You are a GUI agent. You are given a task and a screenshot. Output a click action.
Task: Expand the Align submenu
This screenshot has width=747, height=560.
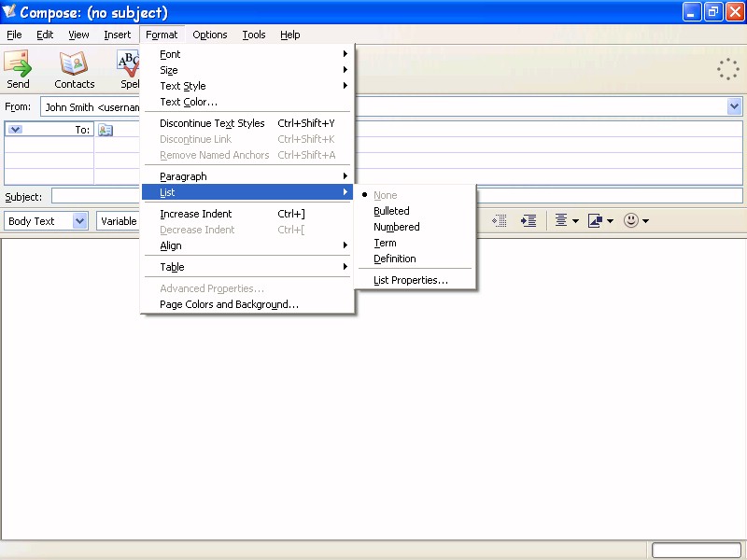coord(247,245)
